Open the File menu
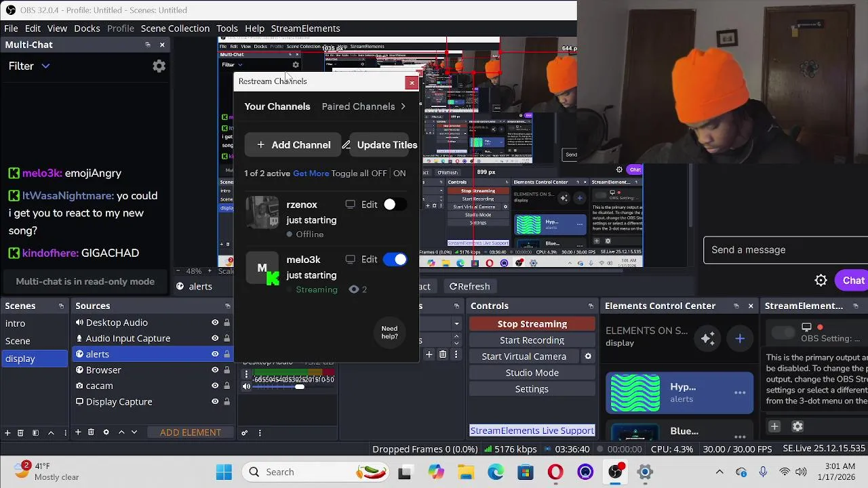 click(x=12, y=28)
